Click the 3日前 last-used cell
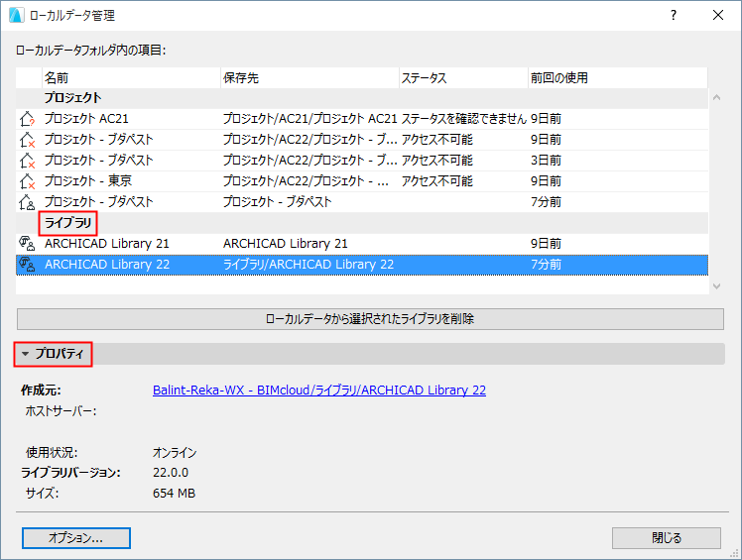Screen dimensions: 742x560 coord(546,161)
